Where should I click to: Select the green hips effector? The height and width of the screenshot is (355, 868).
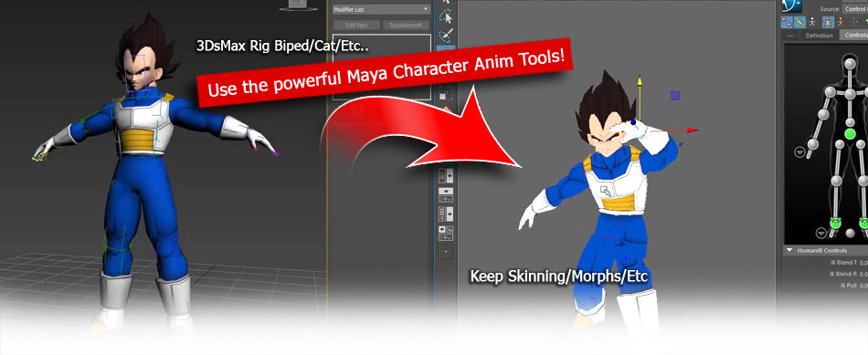point(851,134)
